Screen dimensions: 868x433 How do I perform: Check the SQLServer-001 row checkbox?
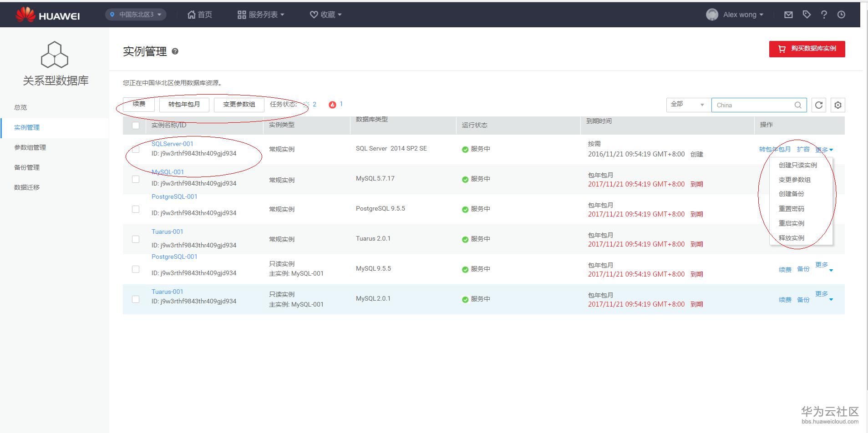coord(136,149)
